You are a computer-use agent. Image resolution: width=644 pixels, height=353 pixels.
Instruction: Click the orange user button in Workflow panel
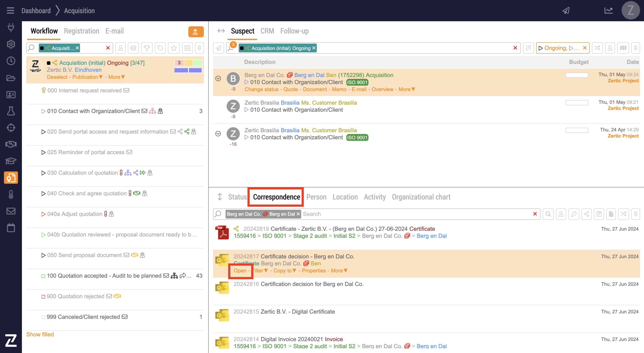tap(195, 32)
